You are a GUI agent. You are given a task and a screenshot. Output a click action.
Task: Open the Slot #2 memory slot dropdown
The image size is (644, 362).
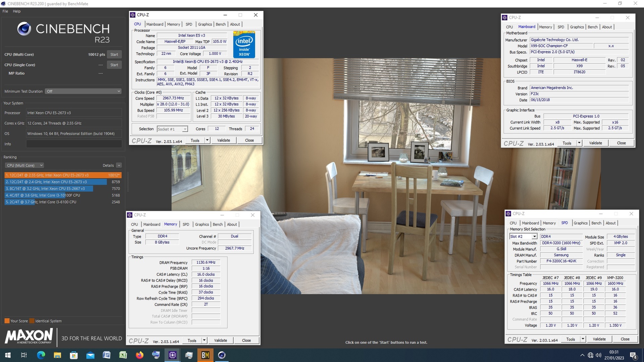click(x=523, y=237)
